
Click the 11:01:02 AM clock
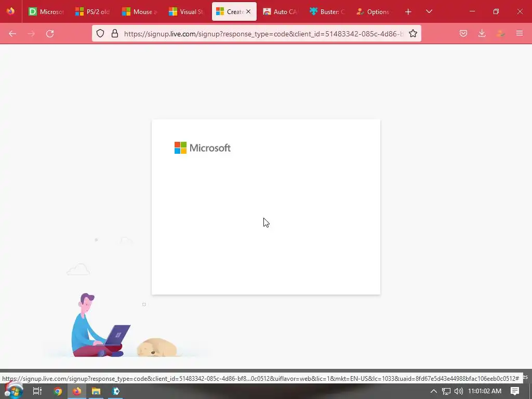pos(485,391)
